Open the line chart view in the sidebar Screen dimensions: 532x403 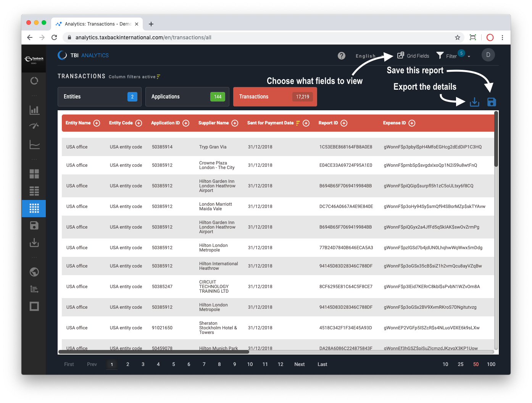click(34, 144)
